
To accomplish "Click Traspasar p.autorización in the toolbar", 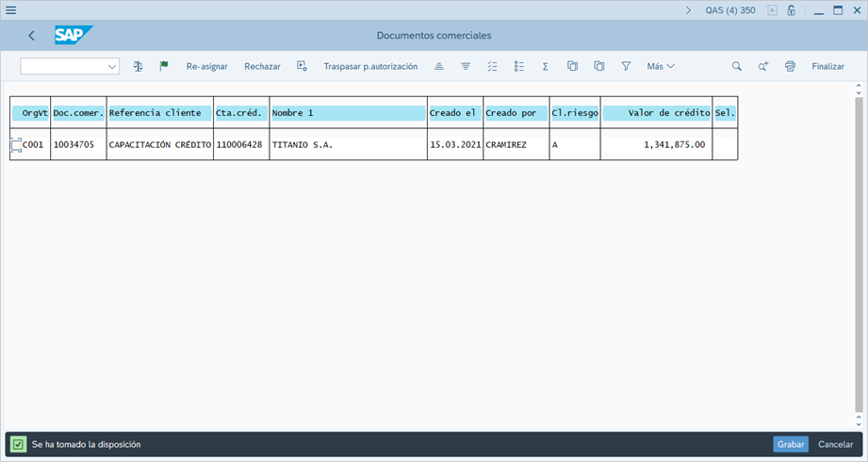I will tap(370, 67).
